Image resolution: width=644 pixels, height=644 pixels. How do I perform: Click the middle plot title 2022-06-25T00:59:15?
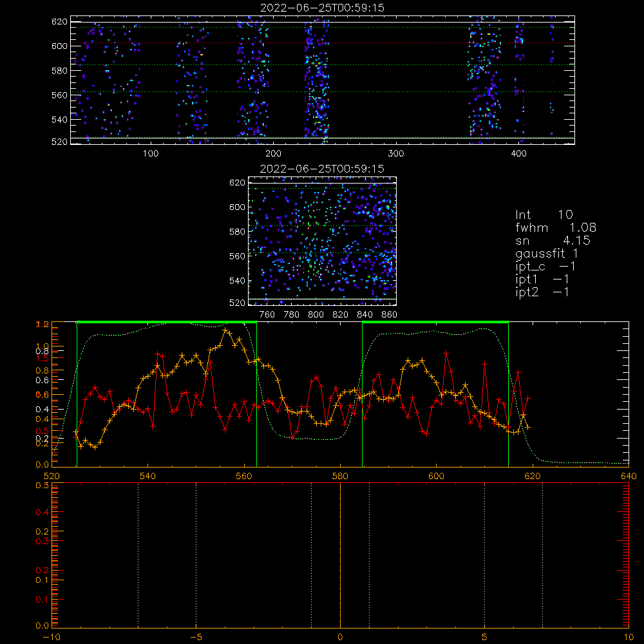(322, 169)
